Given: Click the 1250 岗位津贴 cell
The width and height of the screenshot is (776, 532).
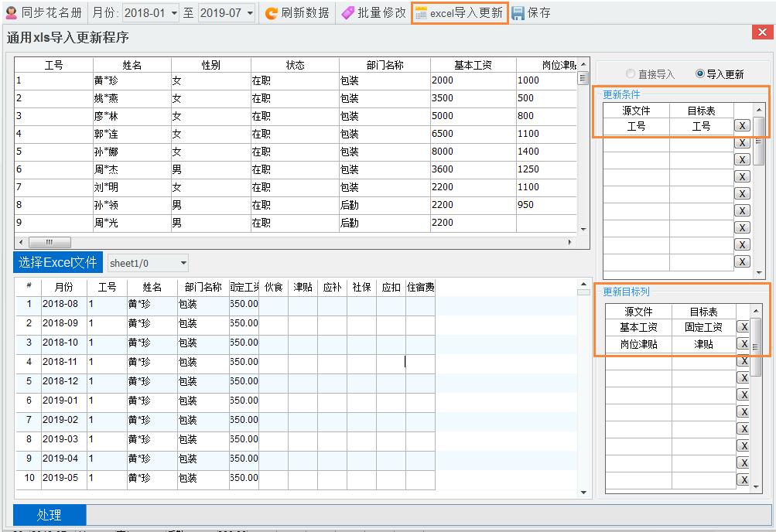Looking at the screenshot, I should (546, 169).
